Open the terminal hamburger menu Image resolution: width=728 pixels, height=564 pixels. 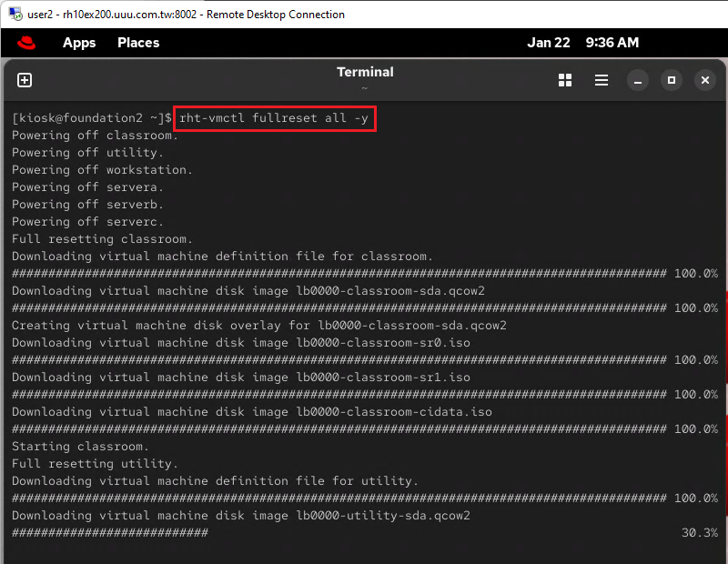602,80
